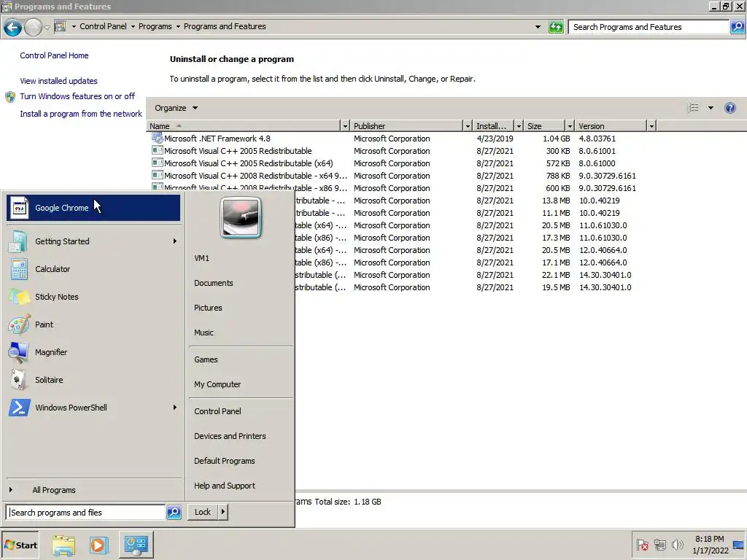747x560 pixels.
Task: Expand the Windows PowerShell submenu arrow
Action: tap(175, 408)
